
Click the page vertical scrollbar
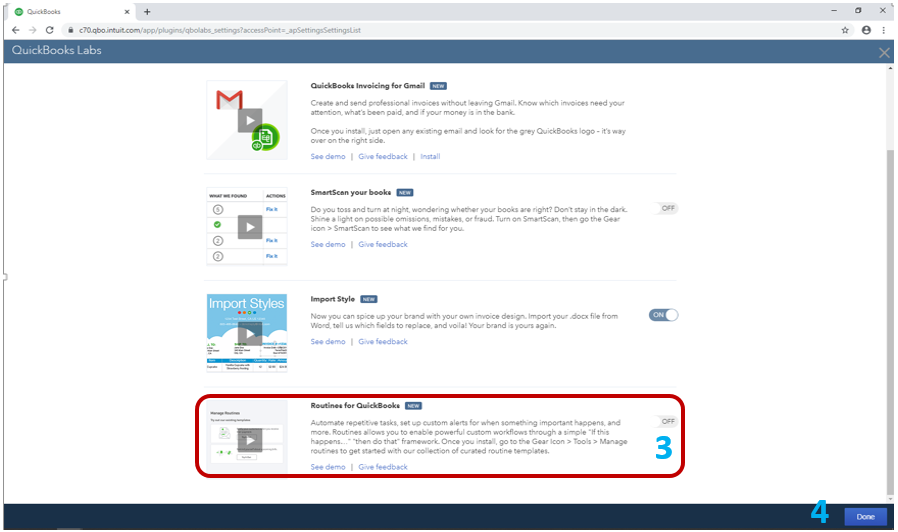coord(889,321)
